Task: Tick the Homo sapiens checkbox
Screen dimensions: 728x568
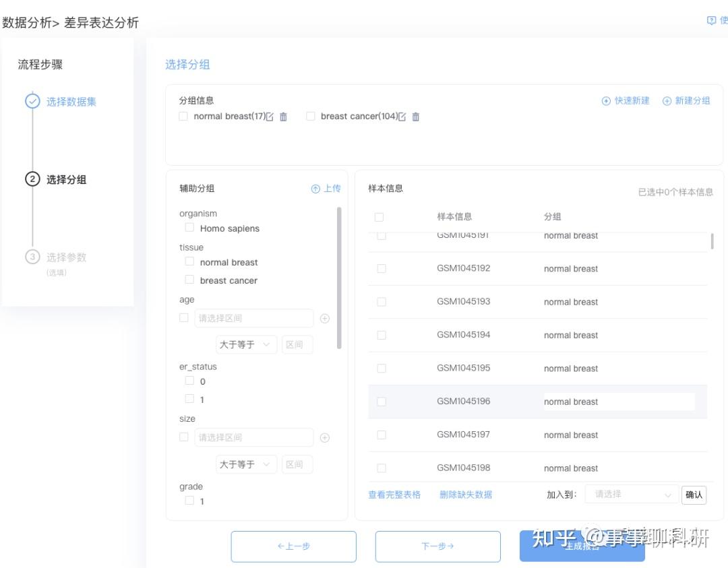Action: click(x=189, y=227)
